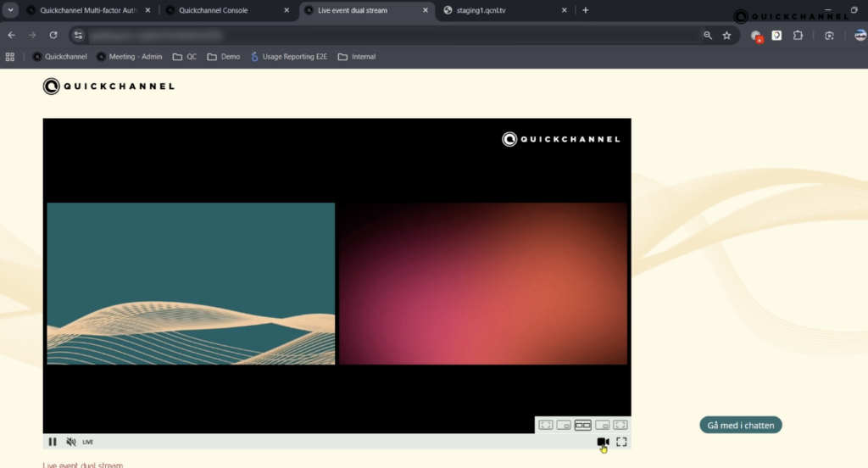Open the browser Extensions puzzle icon
The height and width of the screenshot is (468, 868).
[x=798, y=36]
